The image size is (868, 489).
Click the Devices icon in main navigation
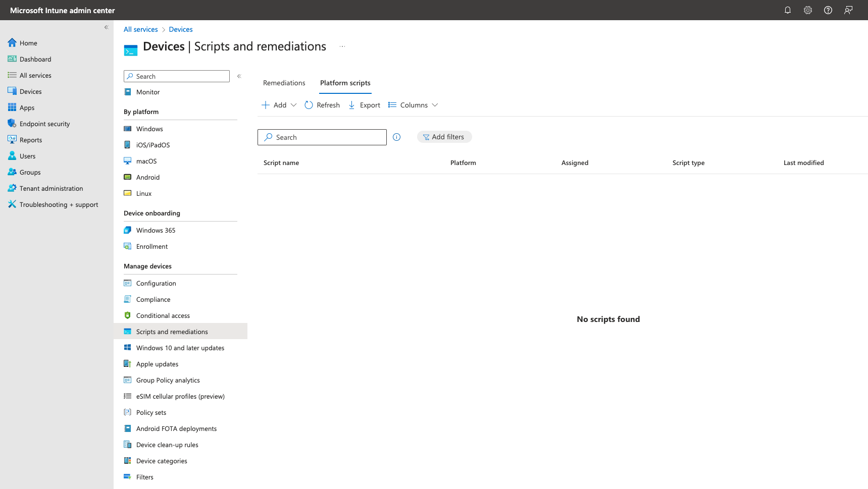click(12, 91)
